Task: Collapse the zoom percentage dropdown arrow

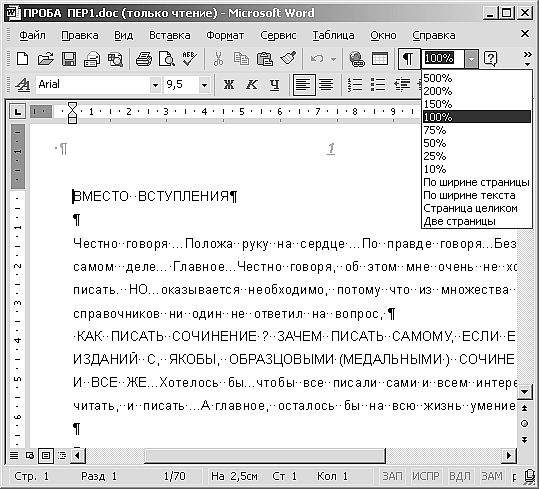Action: [x=471, y=59]
